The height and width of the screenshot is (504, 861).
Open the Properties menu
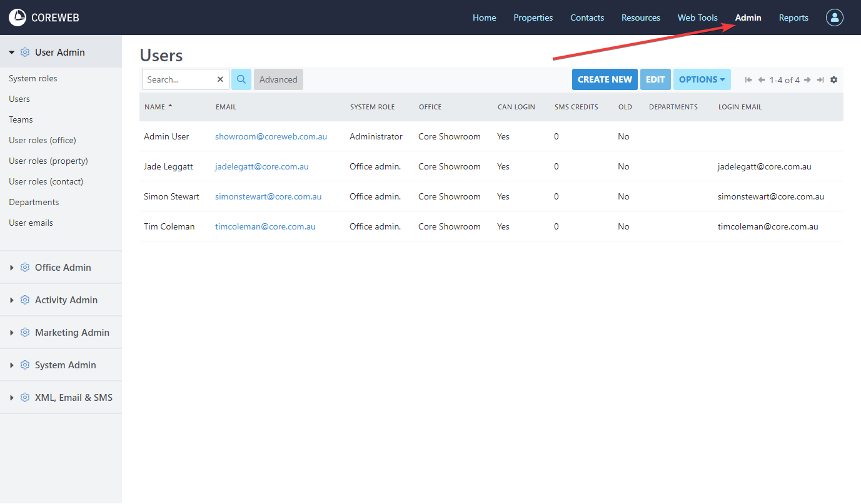point(533,18)
